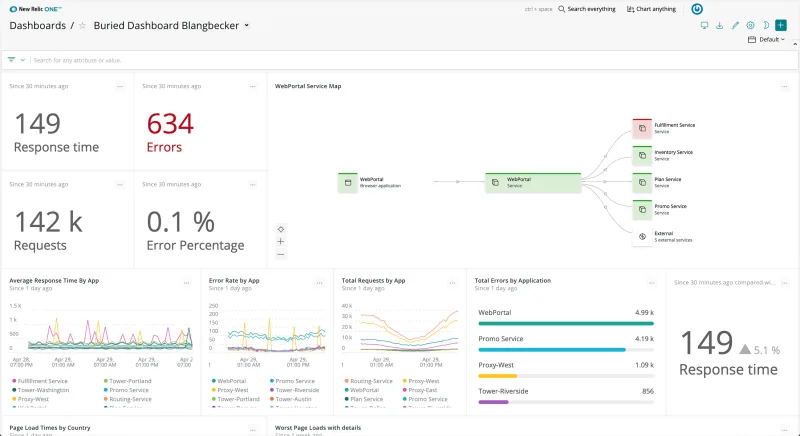Click the 5.1 % change indicator
Viewport: 800px width, 436px height.
coord(760,350)
